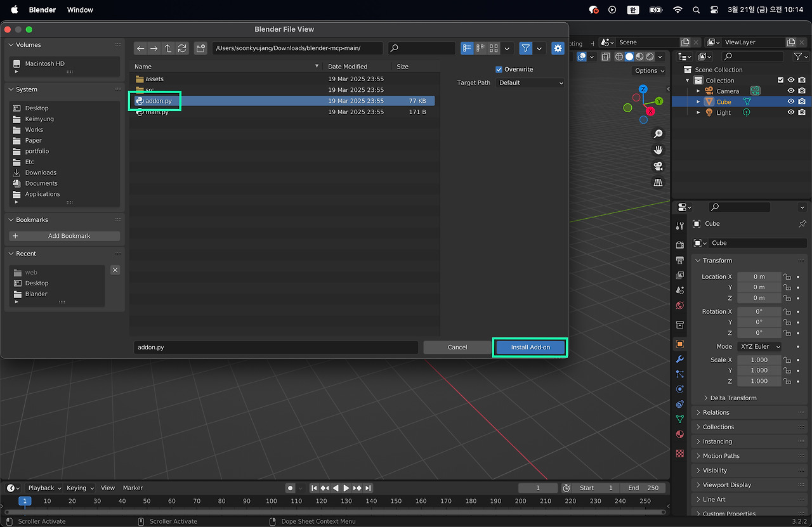Image resolution: width=812 pixels, height=527 pixels.
Task: Open Downloads in System list
Action: click(41, 172)
